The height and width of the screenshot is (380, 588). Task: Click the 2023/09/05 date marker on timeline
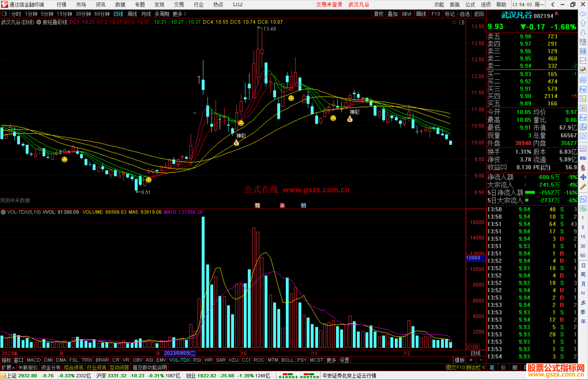pyautogui.click(x=180, y=353)
